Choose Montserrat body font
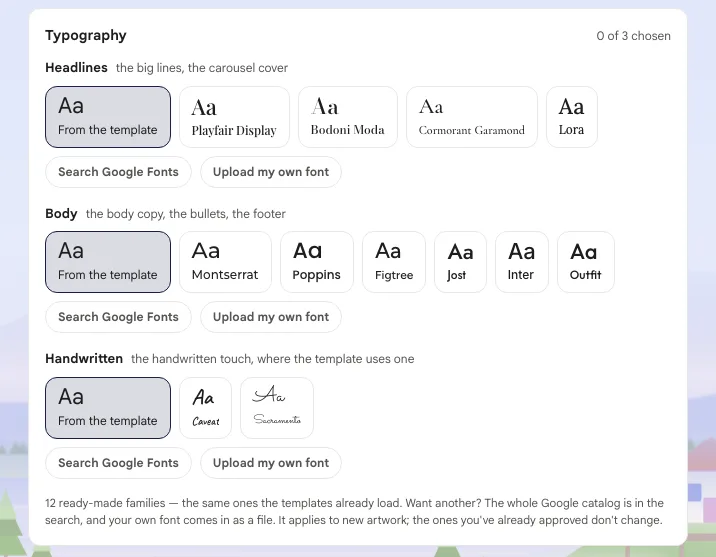 [225, 262]
